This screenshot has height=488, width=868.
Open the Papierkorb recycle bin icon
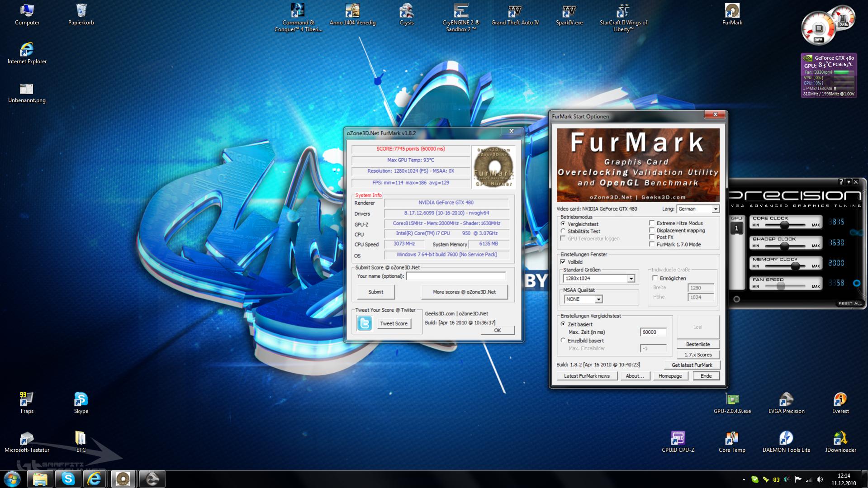81,14
